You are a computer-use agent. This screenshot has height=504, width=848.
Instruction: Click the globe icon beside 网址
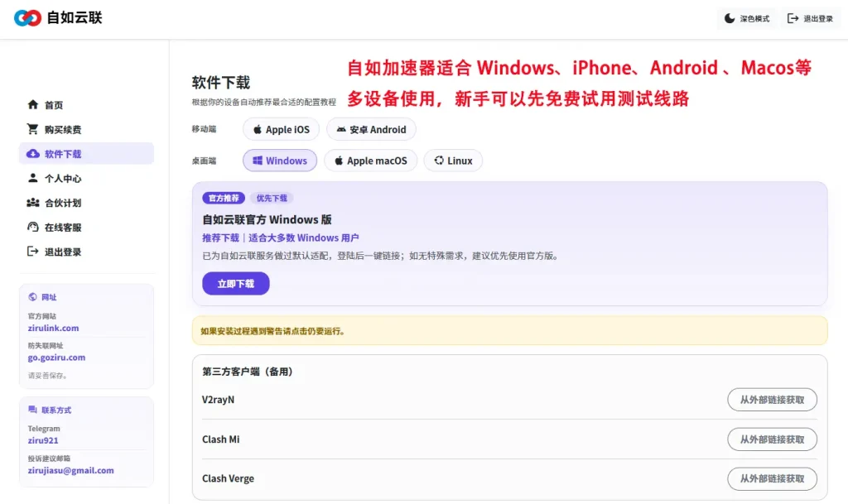tap(32, 296)
